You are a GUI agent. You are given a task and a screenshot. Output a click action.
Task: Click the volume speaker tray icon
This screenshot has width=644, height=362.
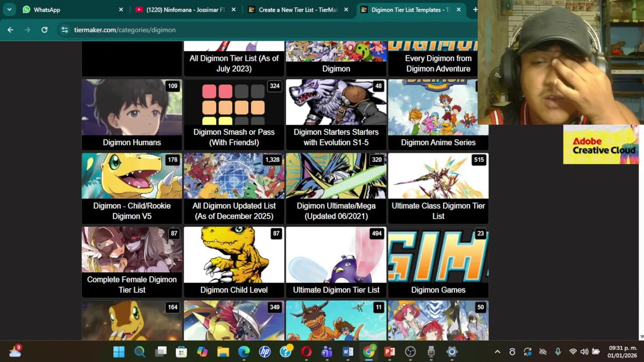click(x=584, y=352)
